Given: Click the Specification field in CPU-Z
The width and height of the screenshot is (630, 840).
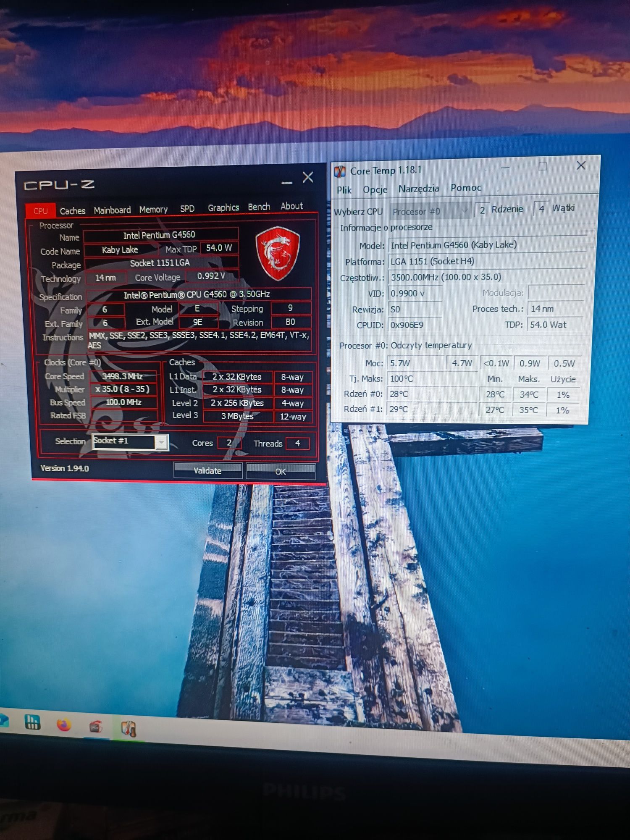Looking at the screenshot, I should coord(199,294).
